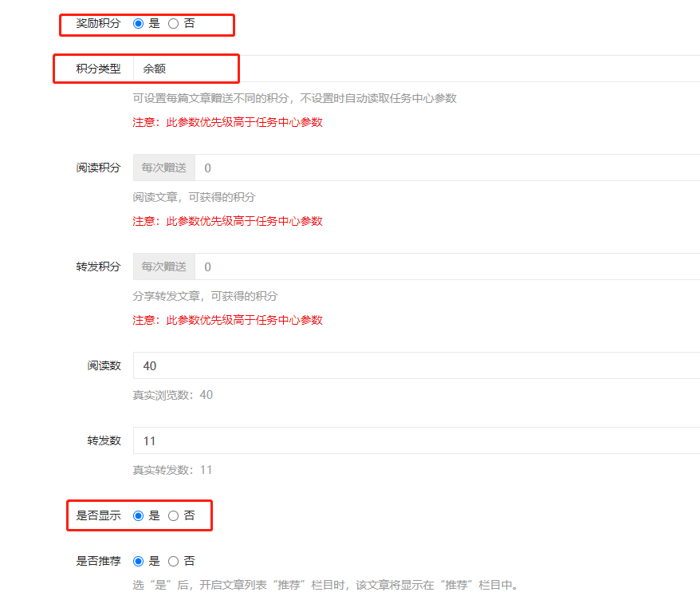This screenshot has width=700, height=600.
Task: Click the 每次赠送 addon beside 阅读积分
Action: coord(164,168)
